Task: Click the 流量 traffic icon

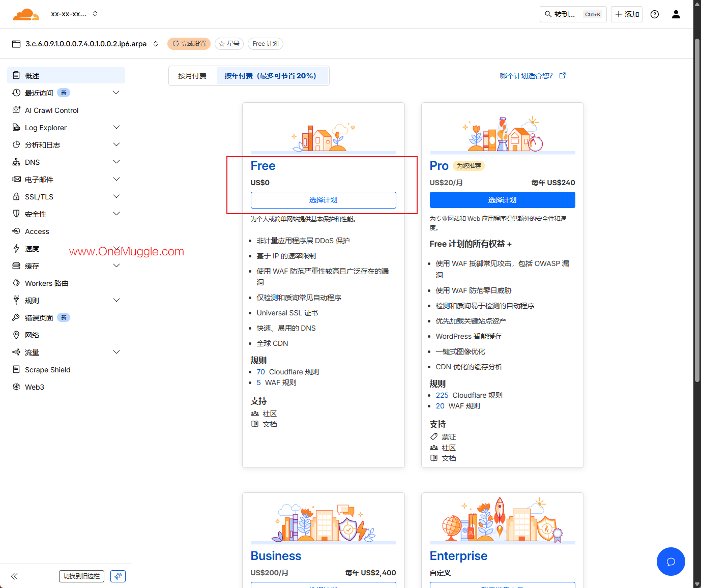Action: click(16, 352)
